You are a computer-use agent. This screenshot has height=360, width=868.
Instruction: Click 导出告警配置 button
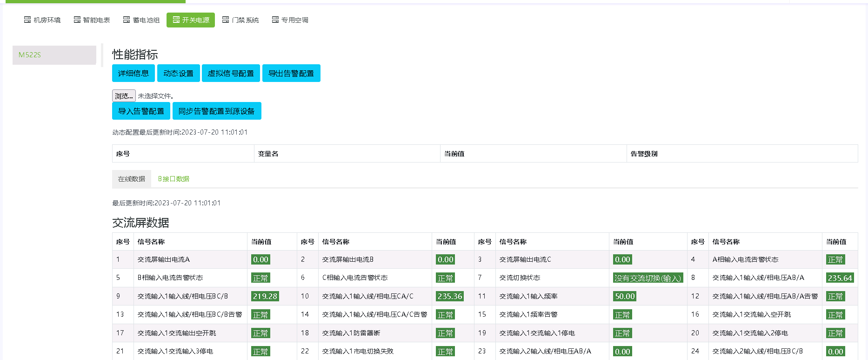(291, 73)
